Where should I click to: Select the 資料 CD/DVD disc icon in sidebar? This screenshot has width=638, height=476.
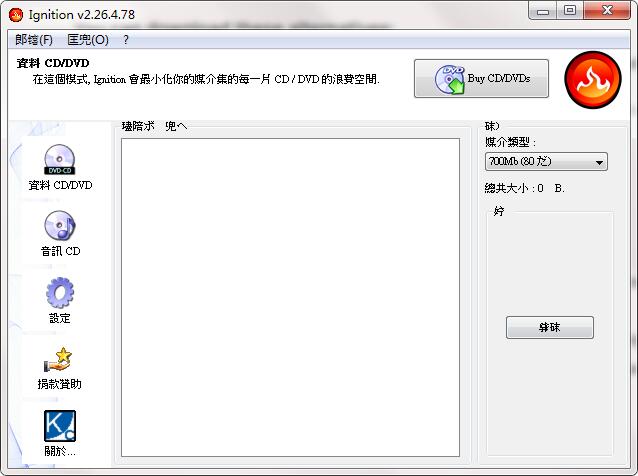(59, 159)
